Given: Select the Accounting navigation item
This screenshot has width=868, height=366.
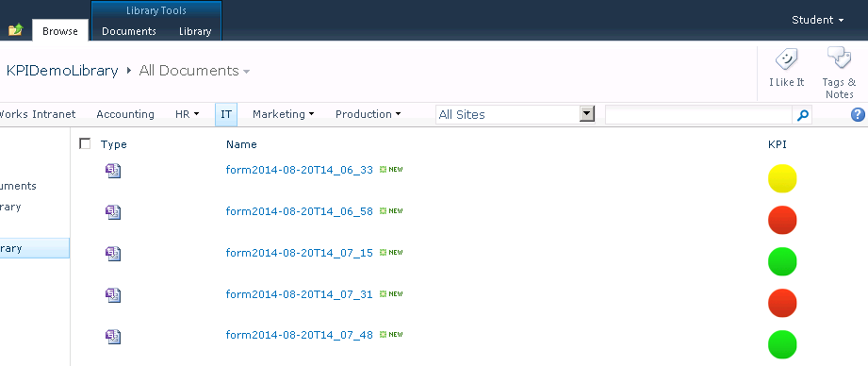Looking at the screenshot, I should (x=125, y=114).
